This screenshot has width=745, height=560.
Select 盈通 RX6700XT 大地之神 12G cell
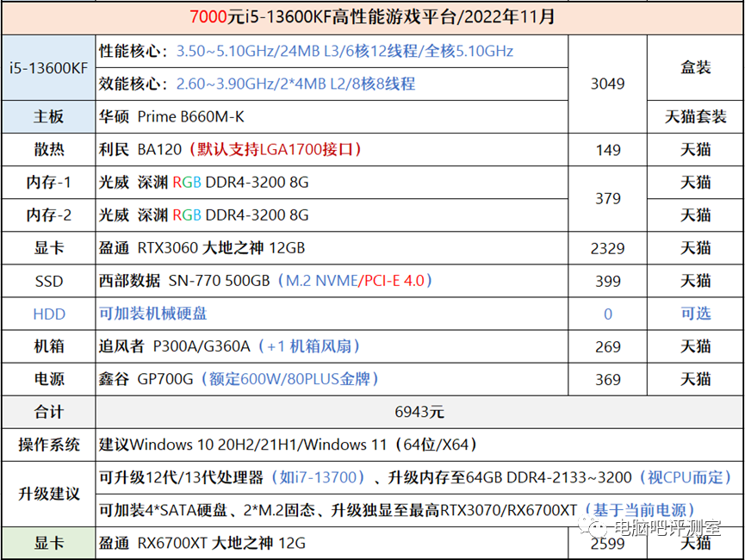coord(332,543)
